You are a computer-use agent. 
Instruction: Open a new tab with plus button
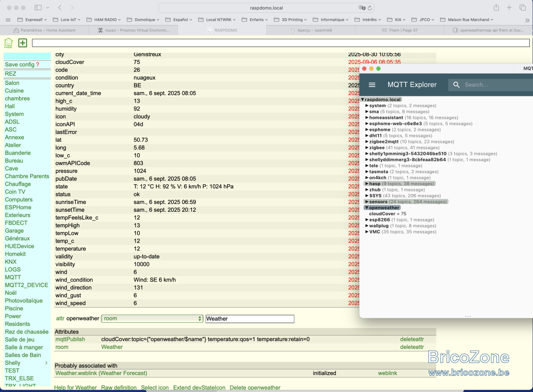pos(509,8)
